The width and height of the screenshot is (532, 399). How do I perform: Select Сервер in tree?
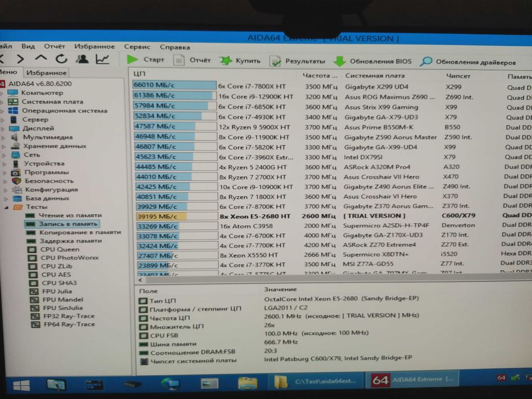point(35,120)
